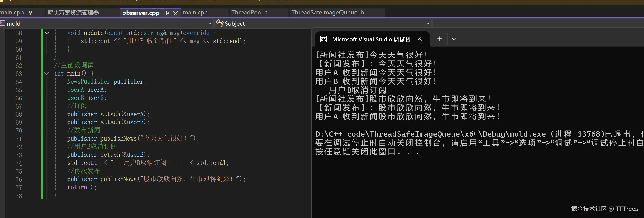Click the '//用户B取消订阅' comment
The image size is (644, 218).
click(92, 146)
